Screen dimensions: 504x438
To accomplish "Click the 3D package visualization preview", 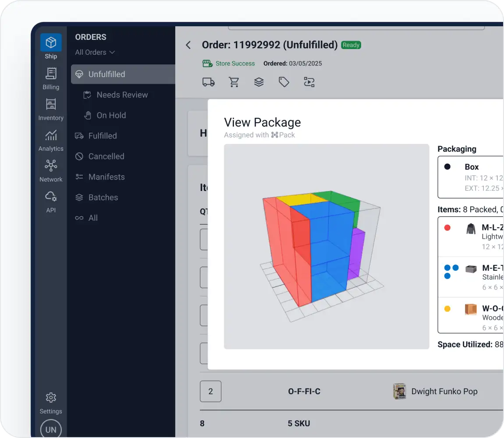I will (326, 247).
